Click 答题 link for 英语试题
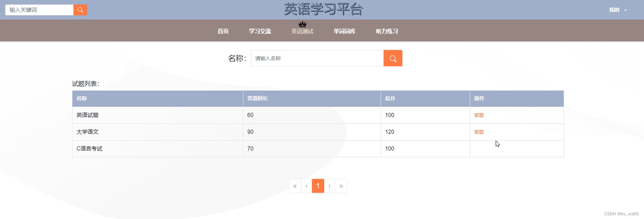 (x=479, y=115)
